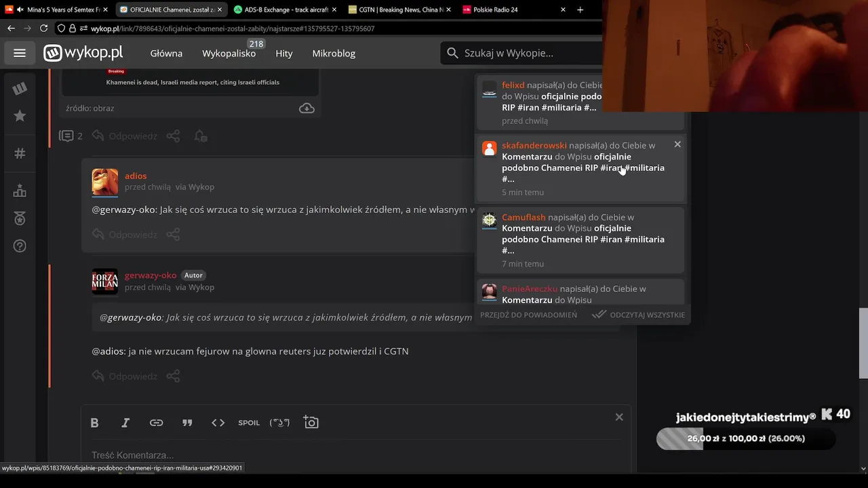
Task: Focus the Szukaj w Wykopie search field
Action: point(522,53)
